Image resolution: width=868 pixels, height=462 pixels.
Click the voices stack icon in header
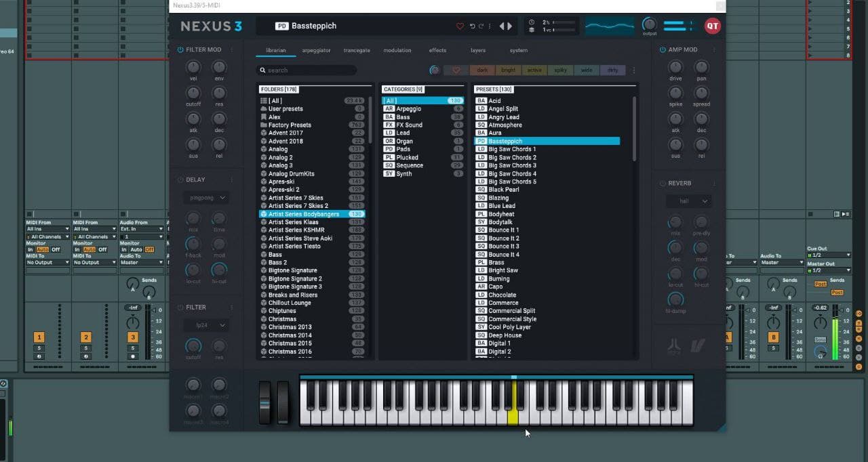coord(532,30)
